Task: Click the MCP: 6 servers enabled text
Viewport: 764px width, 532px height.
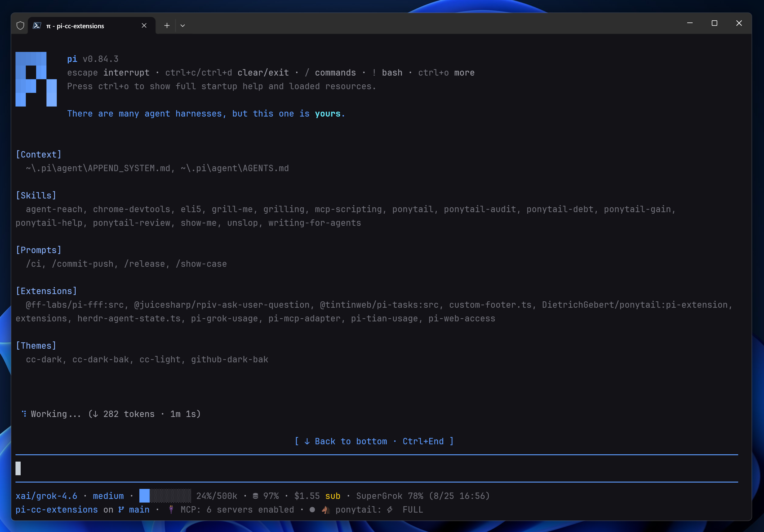Action: tap(237, 510)
